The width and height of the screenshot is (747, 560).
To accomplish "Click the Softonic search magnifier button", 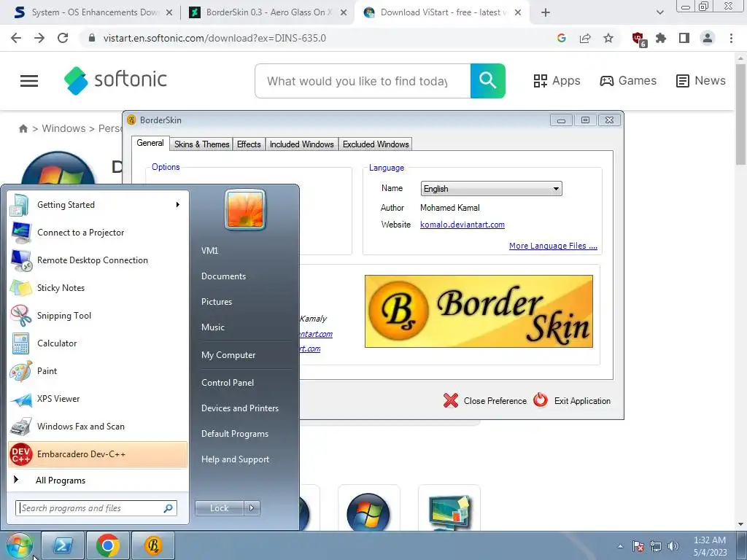I will [x=488, y=81].
